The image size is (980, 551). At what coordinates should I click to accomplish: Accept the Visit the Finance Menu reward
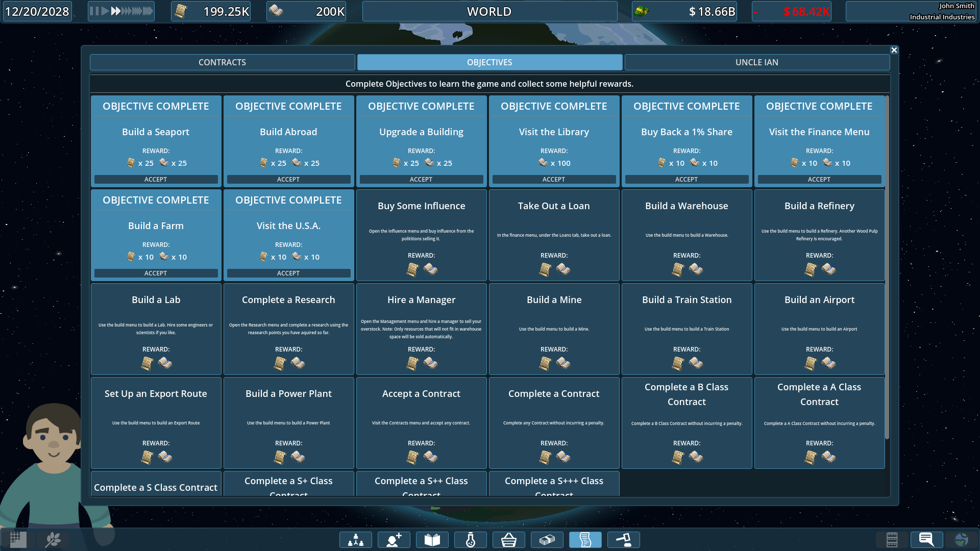[819, 180]
